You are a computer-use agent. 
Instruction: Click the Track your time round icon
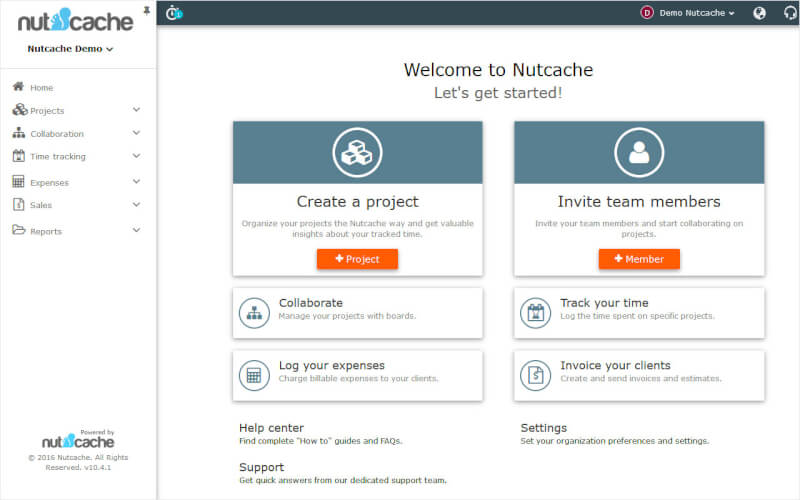coord(535,313)
